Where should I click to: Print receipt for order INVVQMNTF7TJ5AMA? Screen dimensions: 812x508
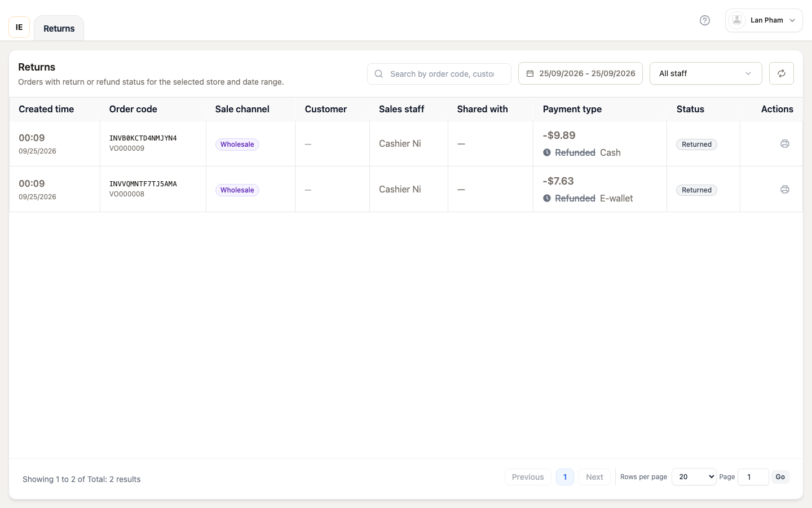785,189
